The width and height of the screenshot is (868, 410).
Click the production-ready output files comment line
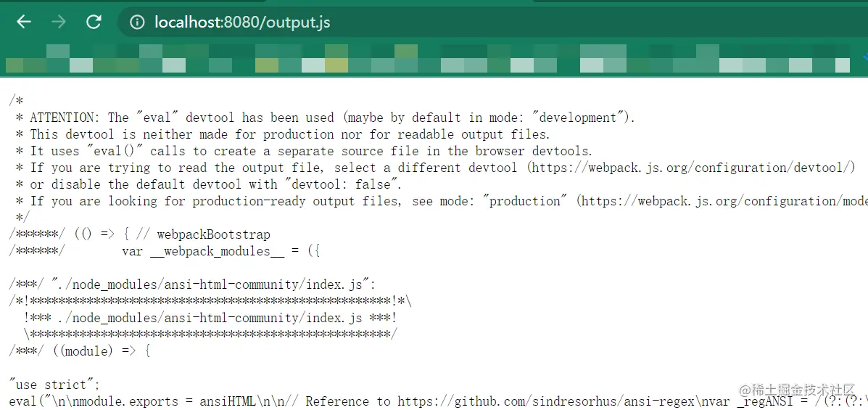[442, 201]
